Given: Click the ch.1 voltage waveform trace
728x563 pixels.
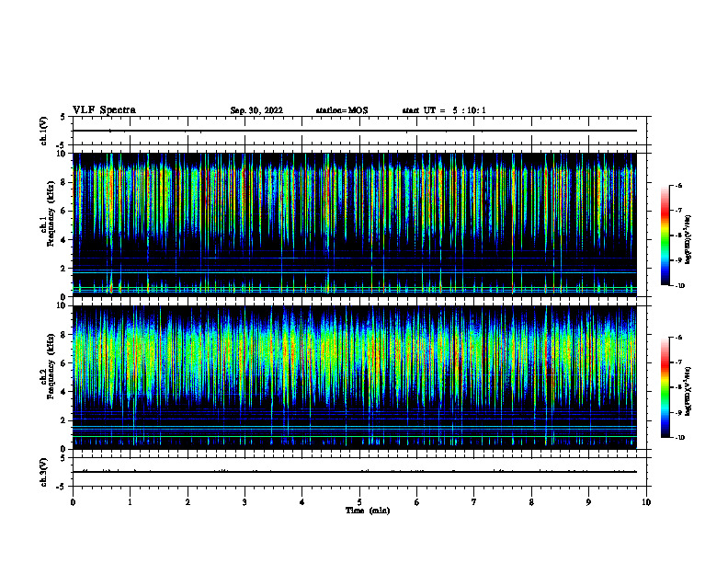Looking at the screenshot, I should tap(355, 131).
